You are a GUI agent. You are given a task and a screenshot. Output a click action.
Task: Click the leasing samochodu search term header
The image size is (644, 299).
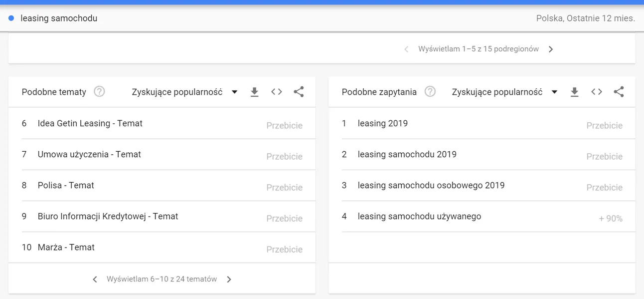pos(59,18)
